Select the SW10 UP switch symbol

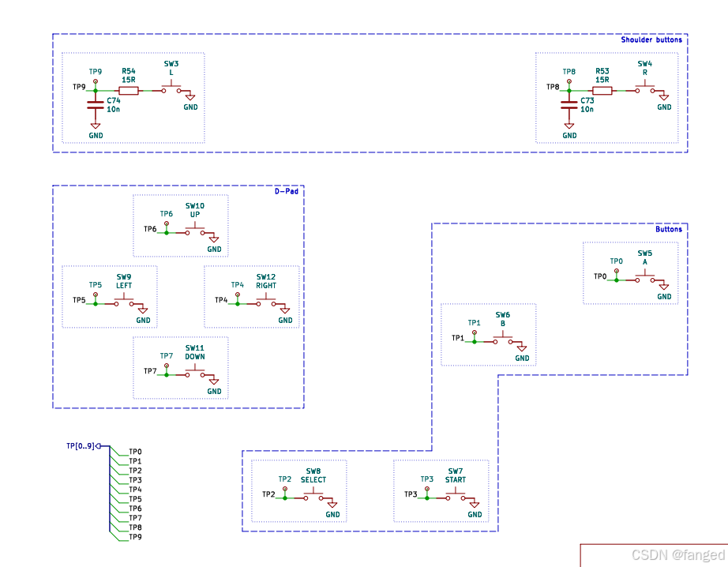pos(194,229)
